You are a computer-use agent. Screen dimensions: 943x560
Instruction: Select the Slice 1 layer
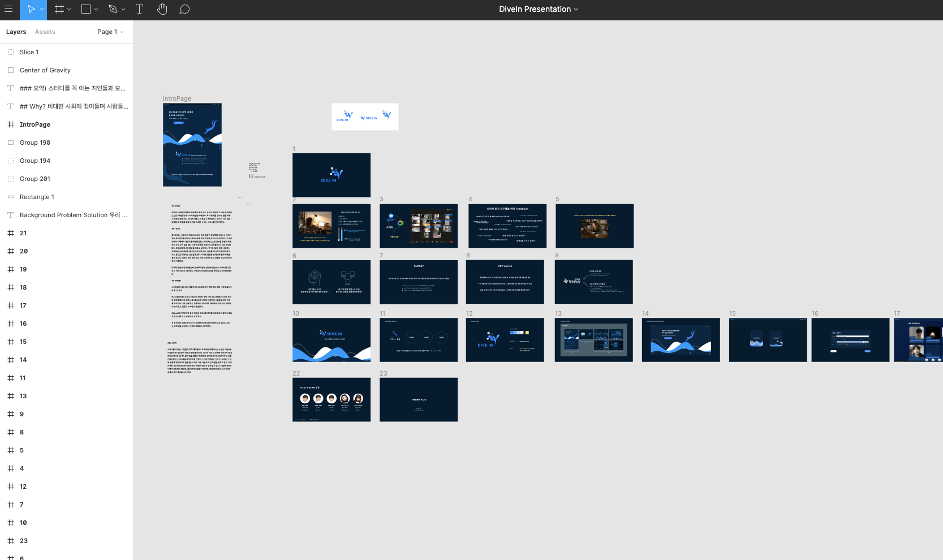point(67,52)
